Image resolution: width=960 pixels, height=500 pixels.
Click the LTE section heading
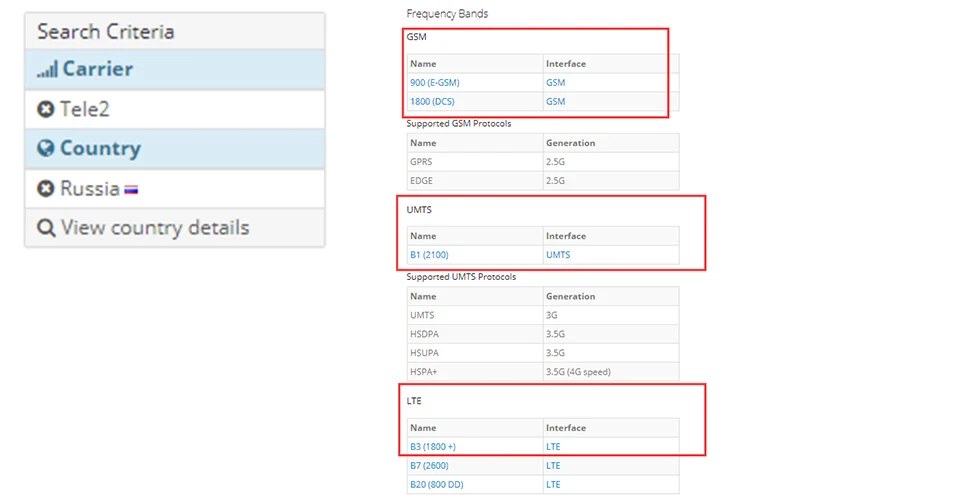coord(414,401)
